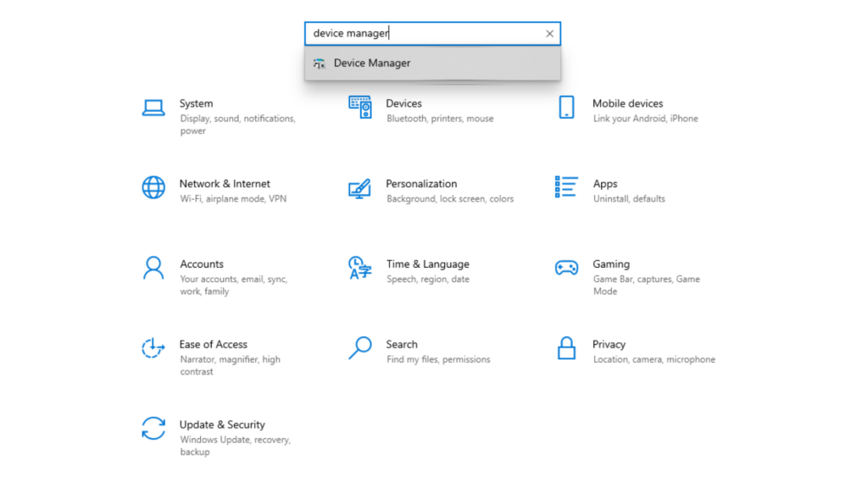Click the Ease of Access icon

(x=153, y=348)
